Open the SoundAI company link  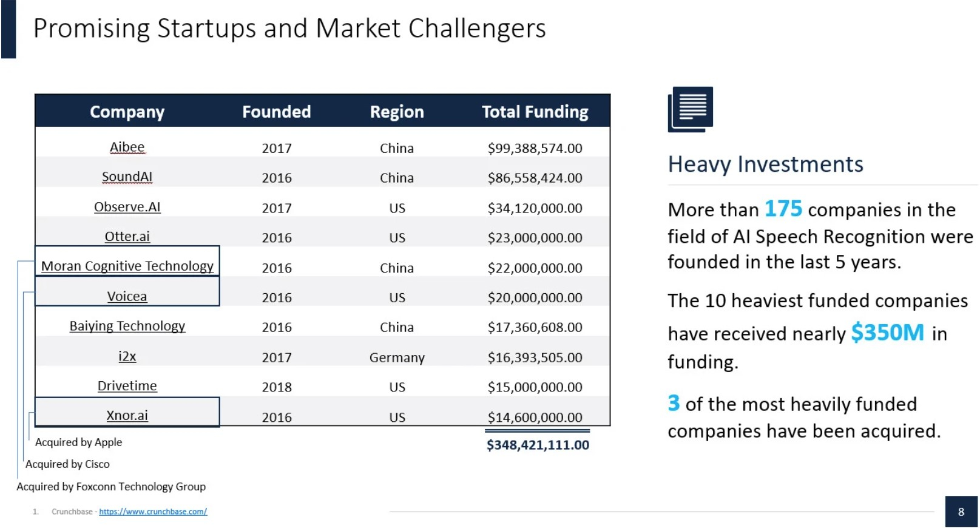(127, 177)
